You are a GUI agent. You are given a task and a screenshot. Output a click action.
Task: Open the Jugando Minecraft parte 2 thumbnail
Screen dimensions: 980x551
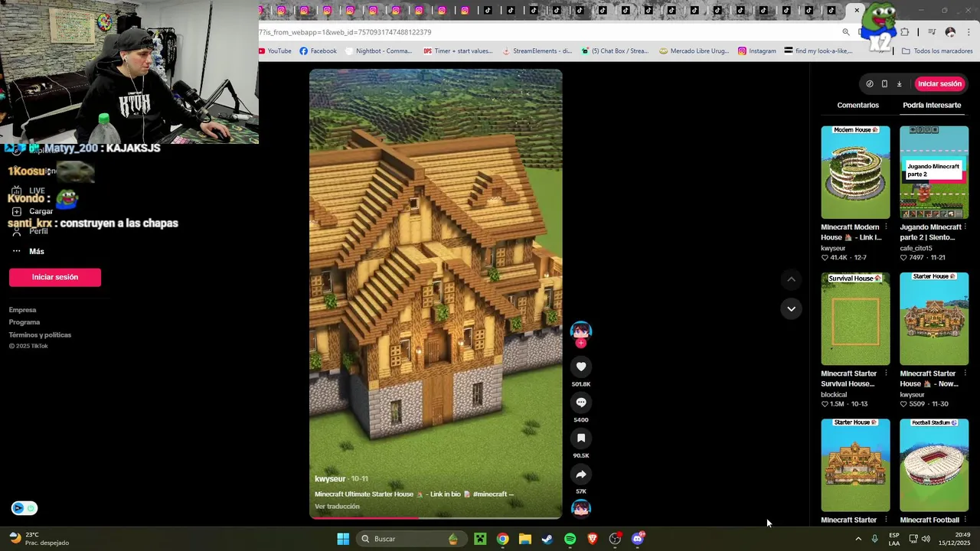coord(934,172)
